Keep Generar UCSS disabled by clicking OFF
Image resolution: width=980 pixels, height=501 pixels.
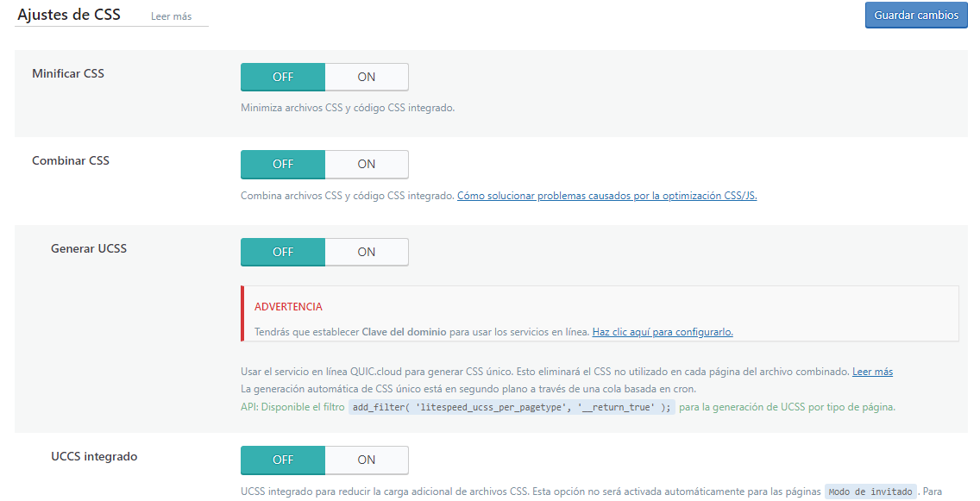point(283,252)
